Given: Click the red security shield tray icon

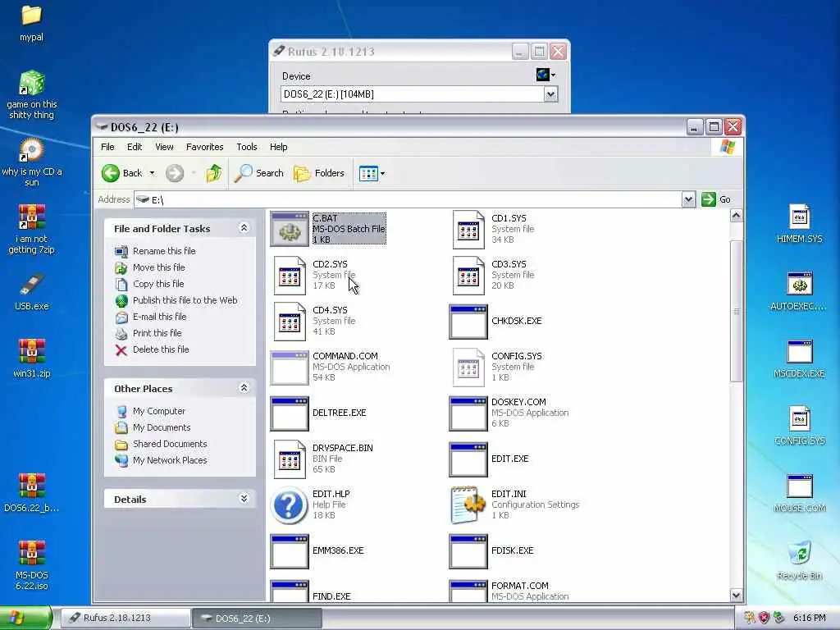Looking at the screenshot, I should pos(765,618).
